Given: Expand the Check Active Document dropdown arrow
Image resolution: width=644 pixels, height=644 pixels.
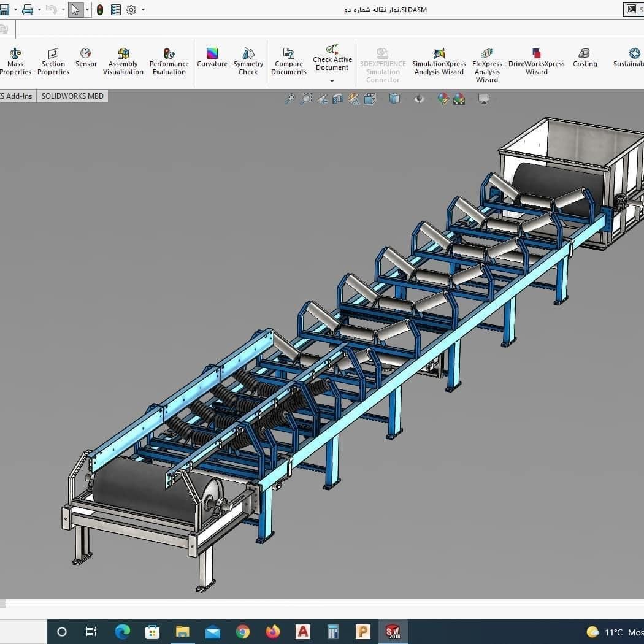Looking at the screenshot, I should click(x=332, y=82).
